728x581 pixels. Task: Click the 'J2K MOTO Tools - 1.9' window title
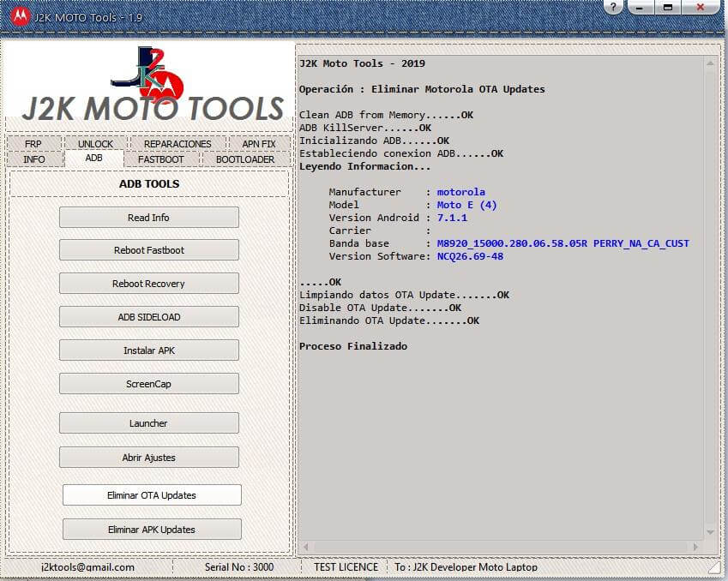[88, 18]
